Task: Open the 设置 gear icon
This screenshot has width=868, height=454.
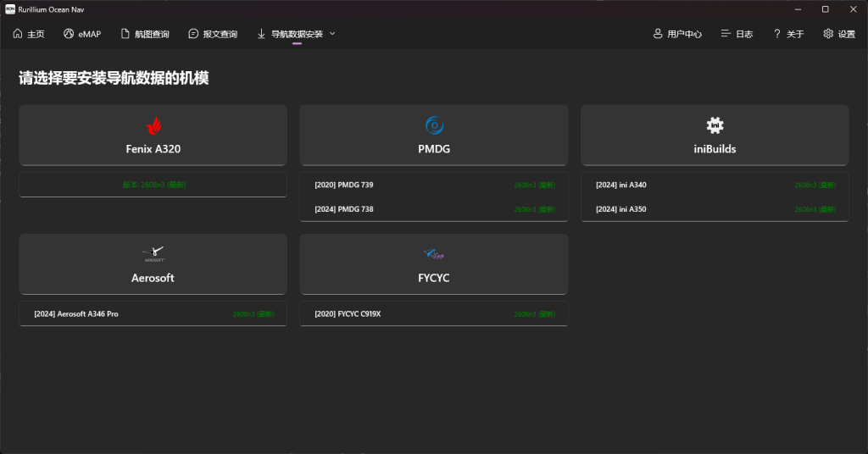Action: pyautogui.click(x=828, y=34)
